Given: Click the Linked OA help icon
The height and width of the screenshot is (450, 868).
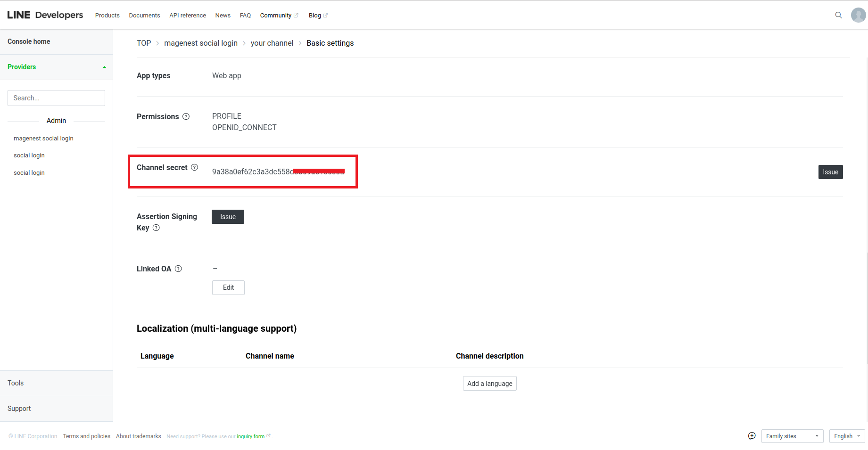Looking at the screenshot, I should (178, 269).
